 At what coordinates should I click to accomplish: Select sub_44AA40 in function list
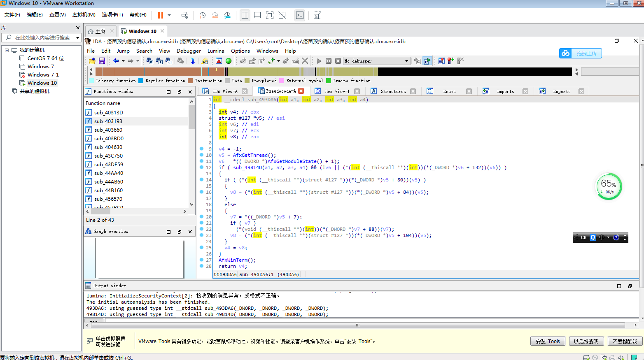pyautogui.click(x=109, y=173)
